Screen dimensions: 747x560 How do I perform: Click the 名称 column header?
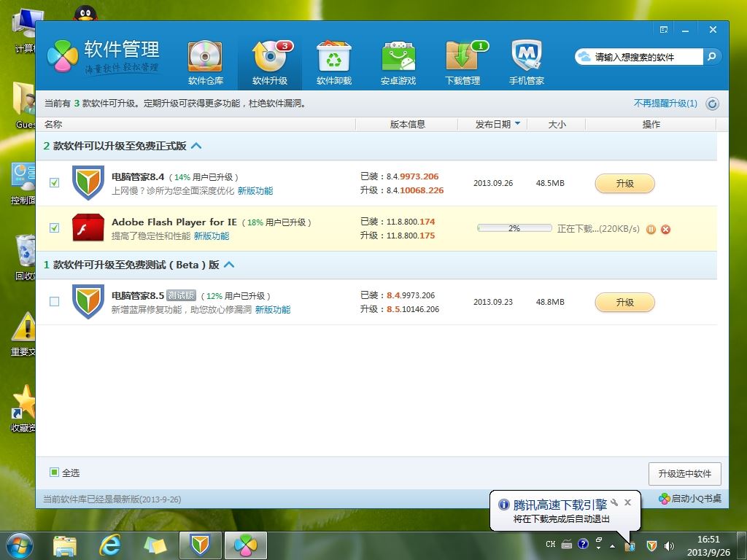pyautogui.click(x=53, y=124)
